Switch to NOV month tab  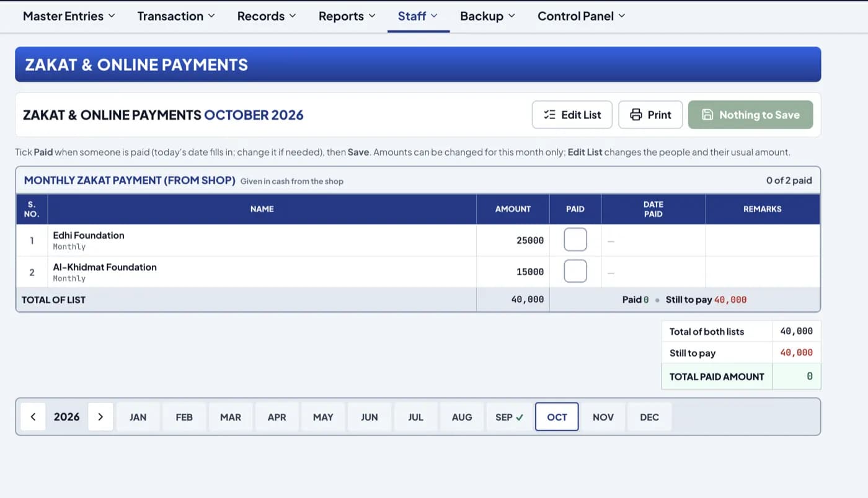click(603, 417)
